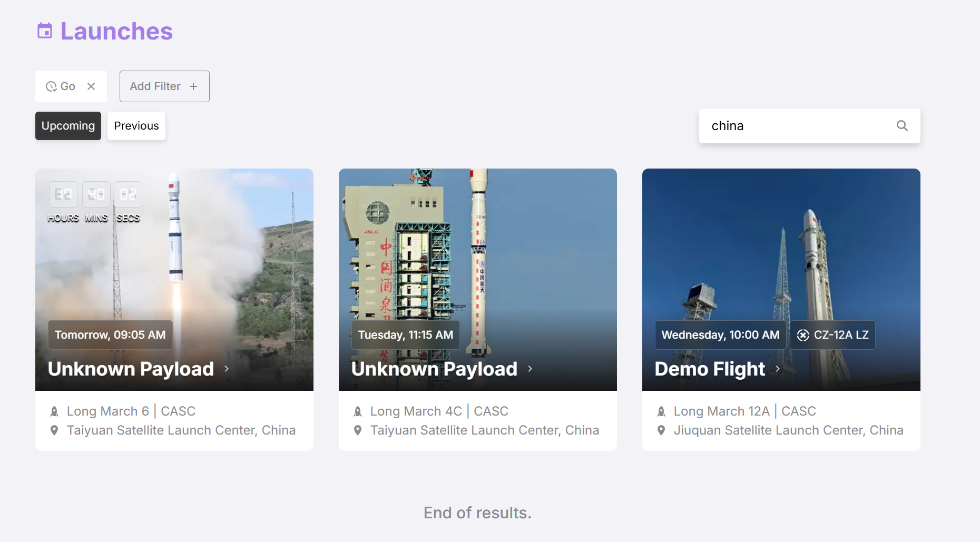Click location pin beside Jiuquan Satellite Launch Center
980x542 pixels.
[661, 430]
